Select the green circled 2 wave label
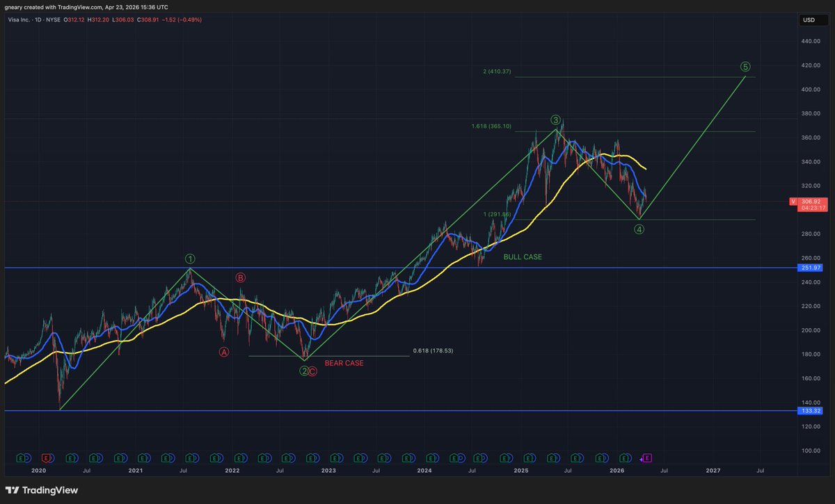 (x=304, y=371)
